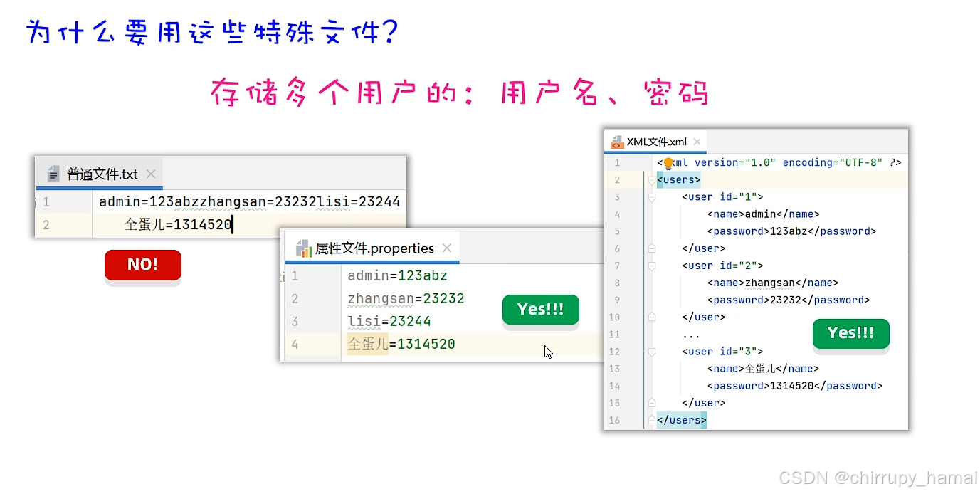Click <password>123abz</password> in XML file
This screenshot has height=494, width=980.
(791, 231)
